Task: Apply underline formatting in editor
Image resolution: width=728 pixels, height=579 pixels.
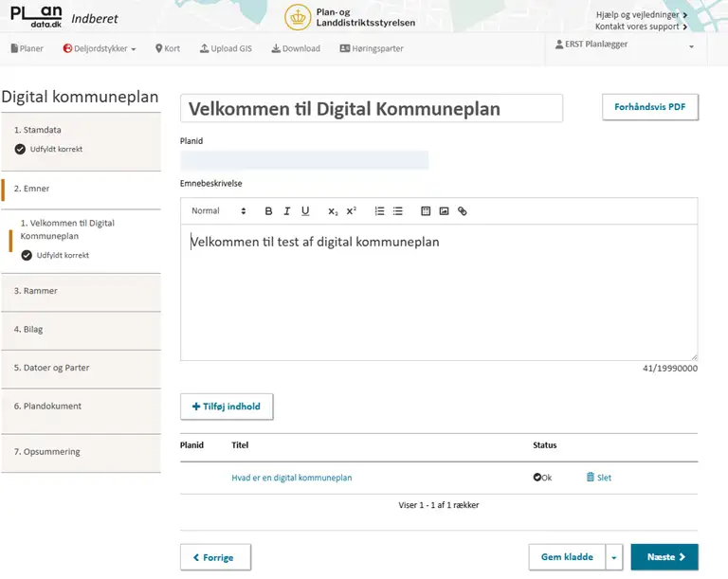Action: [x=305, y=211]
